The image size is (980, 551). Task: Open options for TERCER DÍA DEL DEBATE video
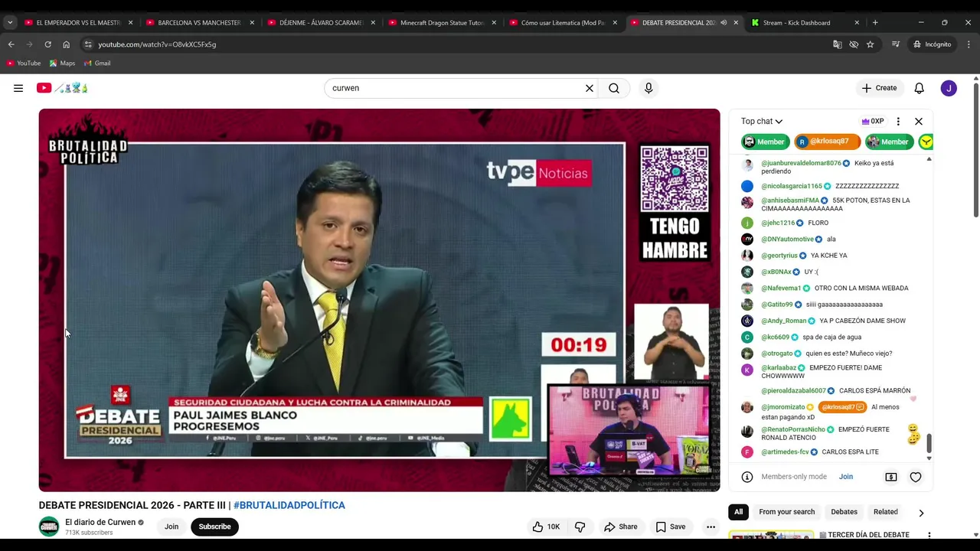tap(929, 536)
